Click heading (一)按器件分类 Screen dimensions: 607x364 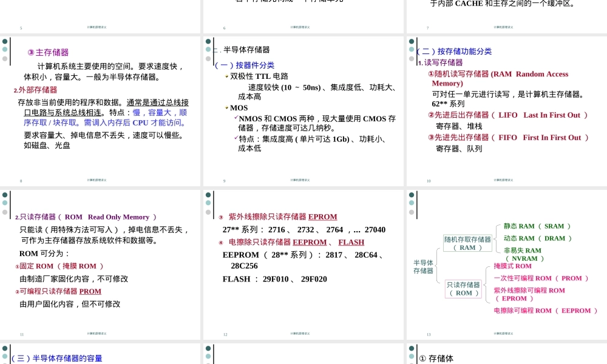pyautogui.click(x=244, y=65)
